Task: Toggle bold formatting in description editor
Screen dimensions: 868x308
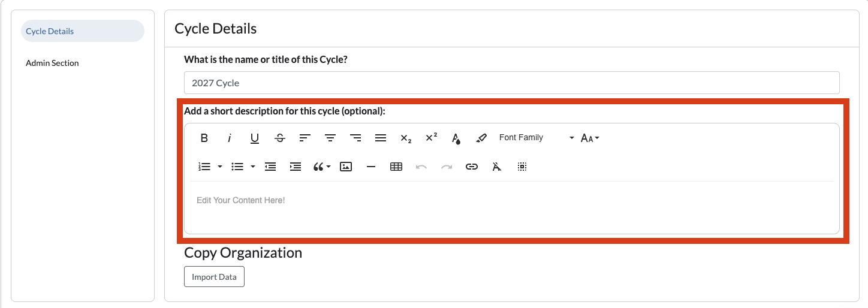Action: point(204,138)
